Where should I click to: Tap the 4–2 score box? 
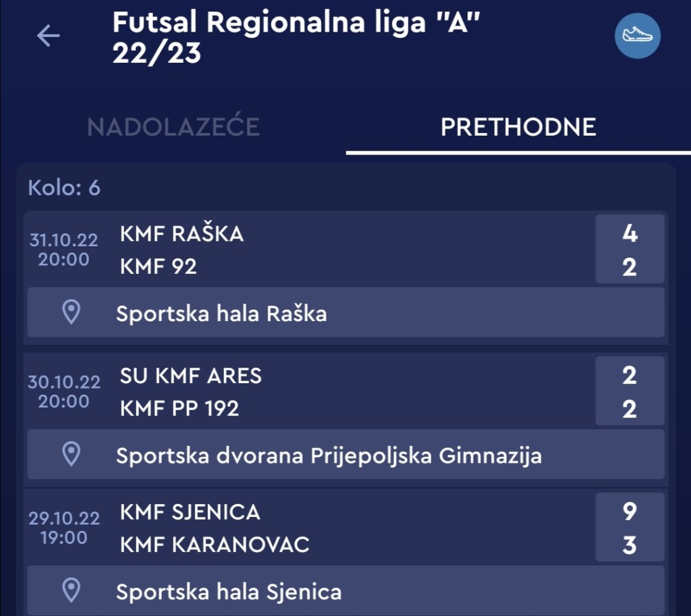(x=630, y=250)
